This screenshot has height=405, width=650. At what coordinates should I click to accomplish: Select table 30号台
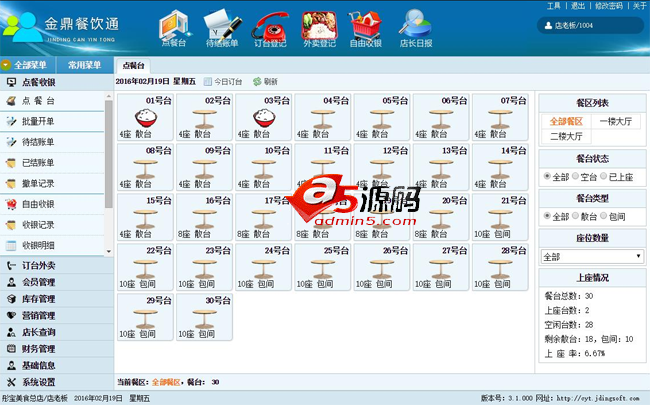click(x=204, y=317)
